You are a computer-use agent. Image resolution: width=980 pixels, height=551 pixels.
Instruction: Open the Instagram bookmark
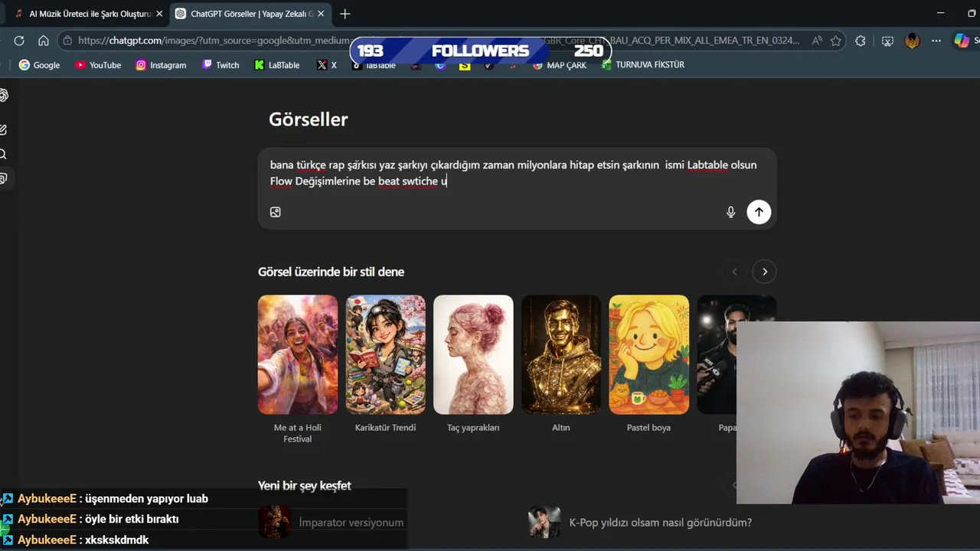click(x=161, y=65)
